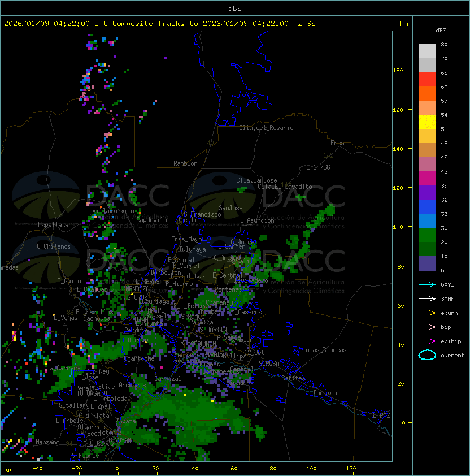The image size is (470, 476).
Task: Click the E_1-736 station label
Action: click(x=318, y=167)
